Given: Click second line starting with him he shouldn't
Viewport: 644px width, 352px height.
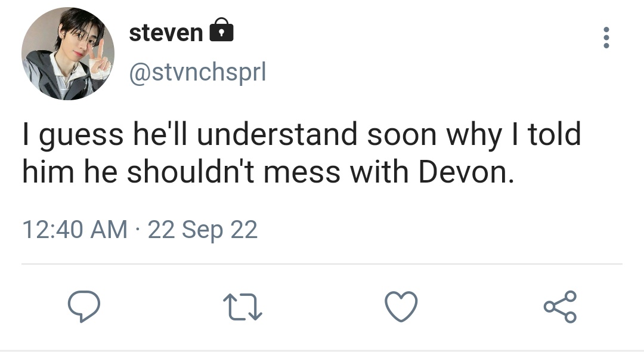Looking at the screenshot, I should tap(268, 172).
